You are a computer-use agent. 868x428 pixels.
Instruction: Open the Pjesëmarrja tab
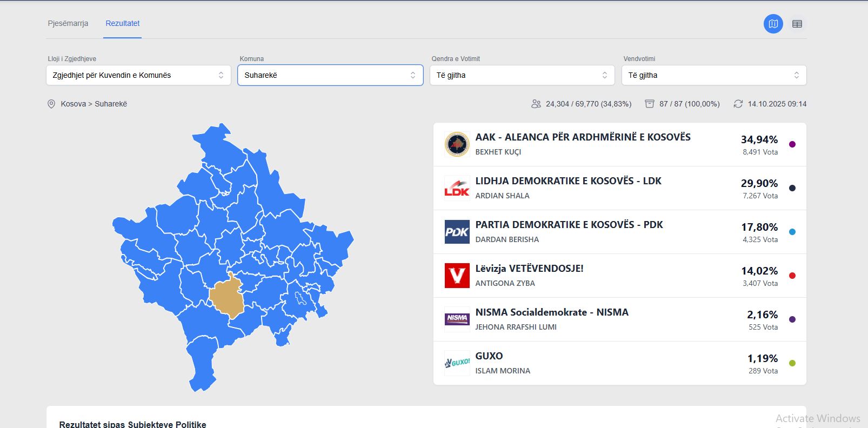68,23
